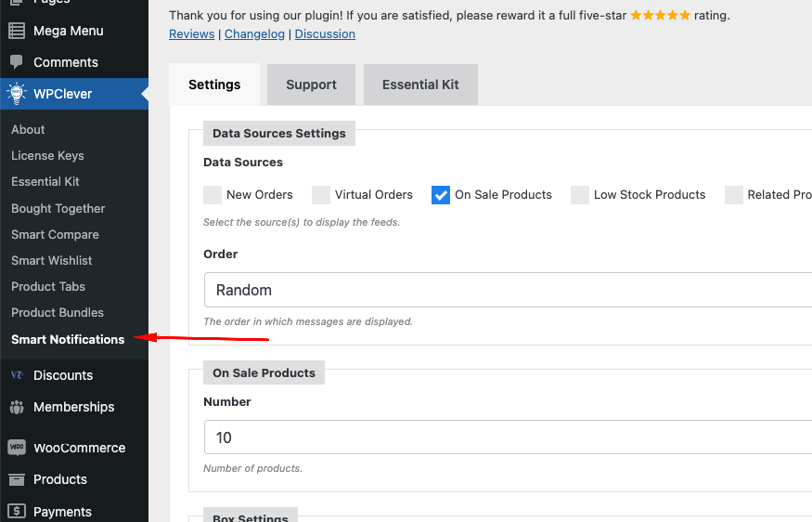Click 'The order in which messages are displayed.'
This screenshot has width=812, height=522.
[x=308, y=322]
